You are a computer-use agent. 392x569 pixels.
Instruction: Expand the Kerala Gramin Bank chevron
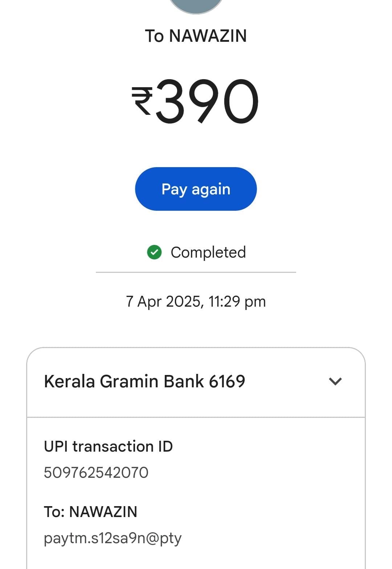[335, 381]
